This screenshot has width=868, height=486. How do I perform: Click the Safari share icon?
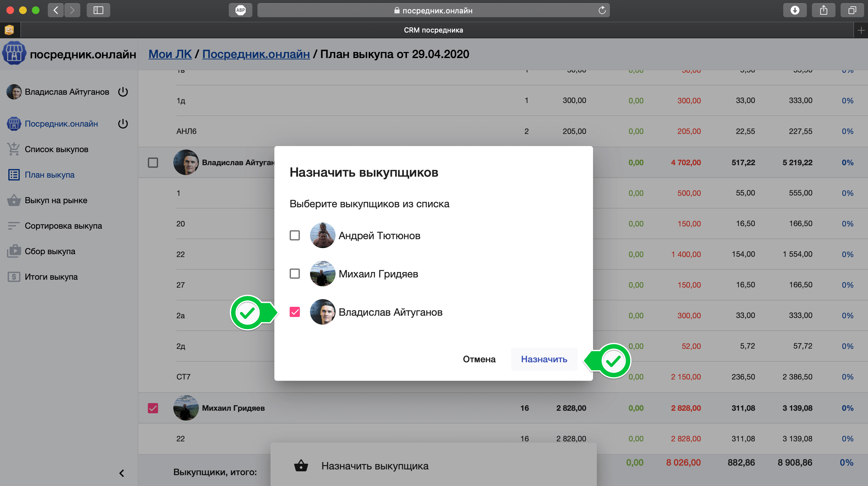[x=823, y=10]
